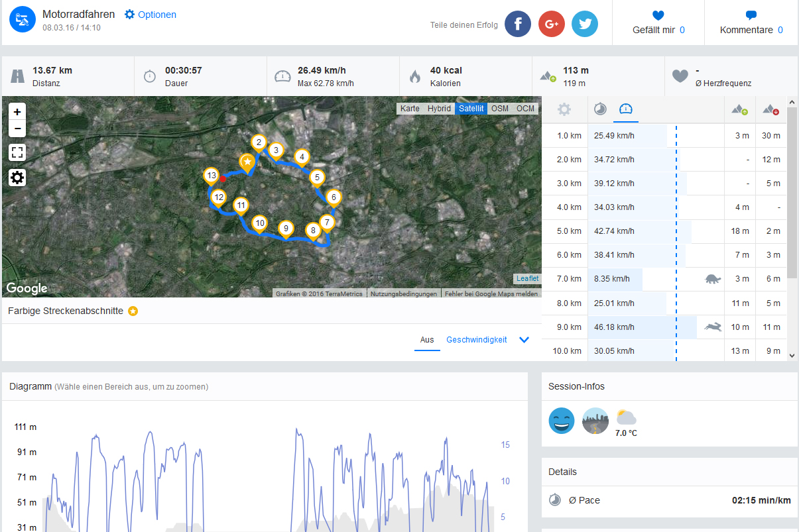Image resolution: width=799 pixels, height=532 pixels.
Task: Share activity on Facebook
Action: coord(518,24)
